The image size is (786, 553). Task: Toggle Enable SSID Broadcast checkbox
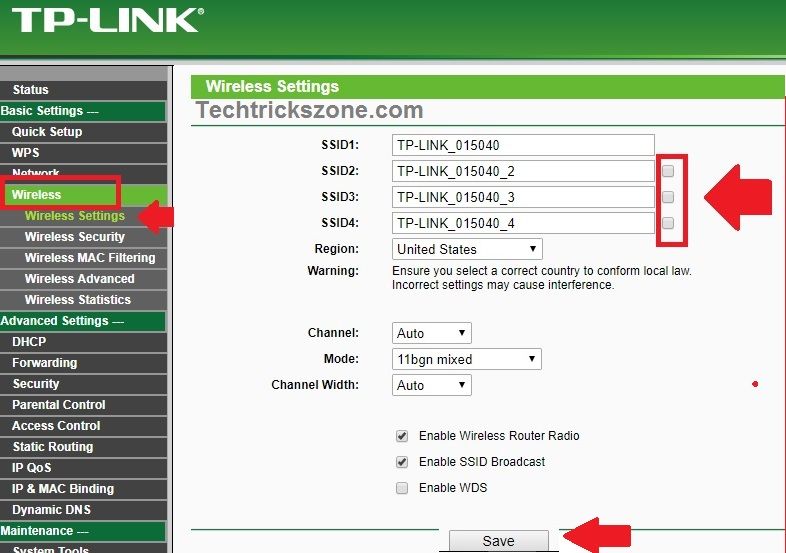402,462
